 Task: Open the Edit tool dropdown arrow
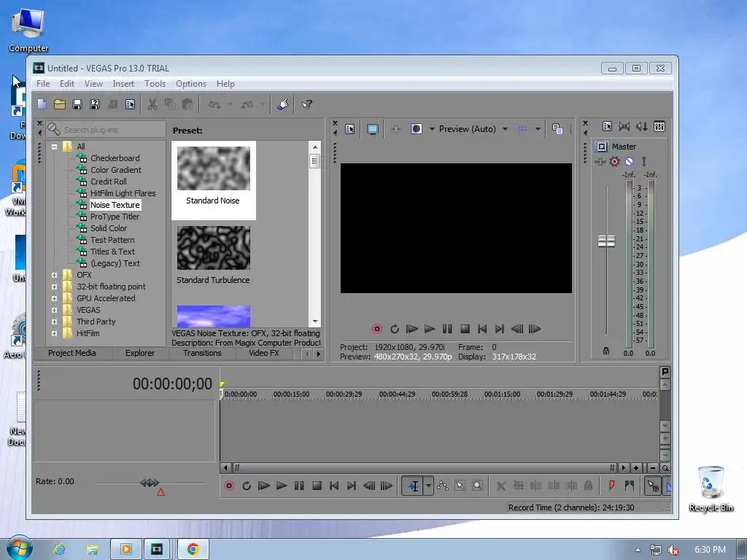point(428,486)
